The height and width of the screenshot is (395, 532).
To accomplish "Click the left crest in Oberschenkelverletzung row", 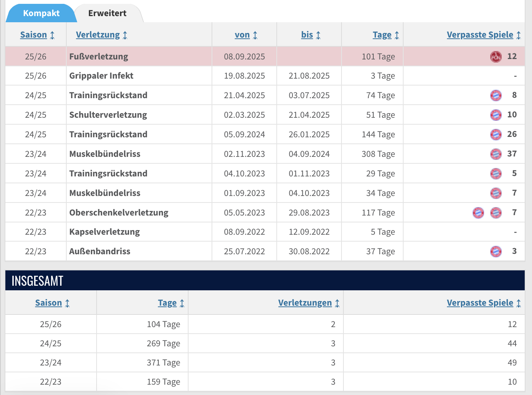I will 478,212.
